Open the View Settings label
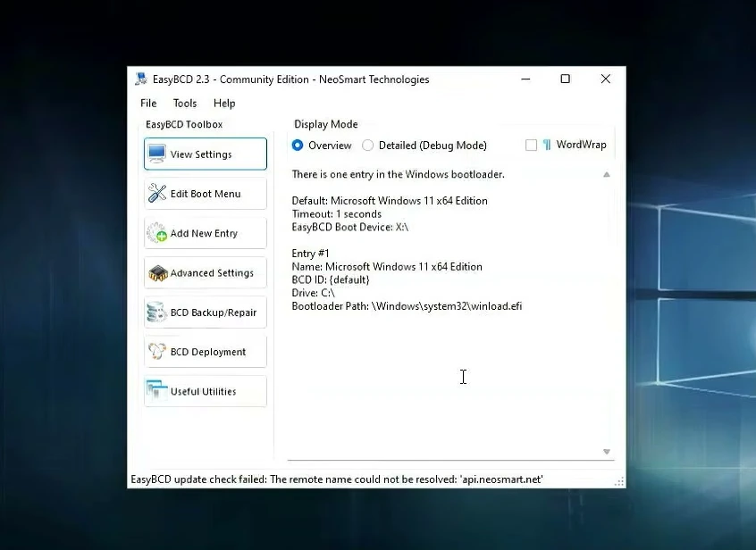This screenshot has width=756, height=550. [201, 154]
